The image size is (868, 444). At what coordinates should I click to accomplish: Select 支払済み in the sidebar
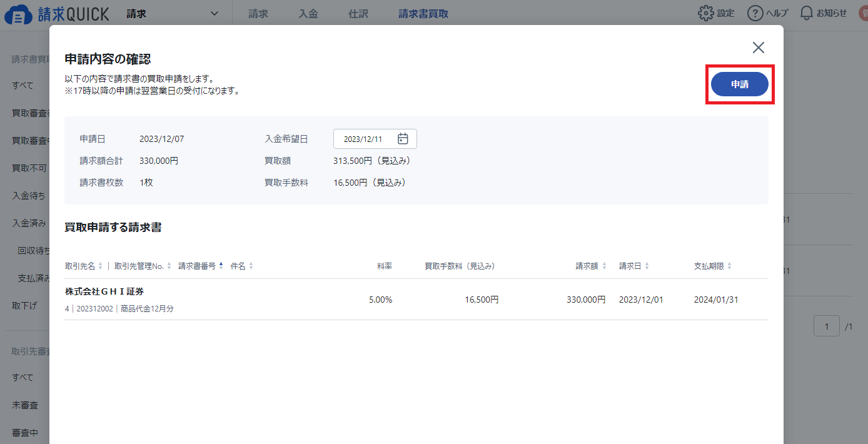click(34, 278)
